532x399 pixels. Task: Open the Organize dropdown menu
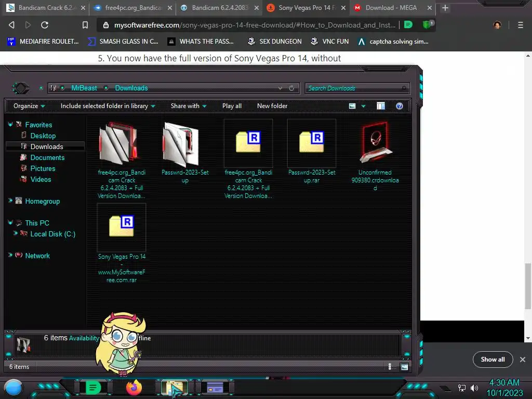pyautogui.click(x=29, y=106)
